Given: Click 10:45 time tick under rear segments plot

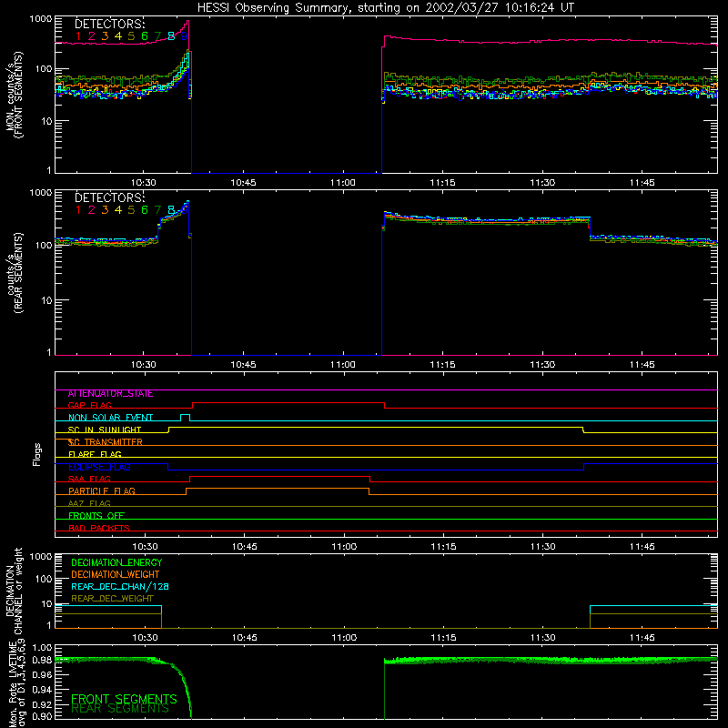Looking at the screenshot, I should (x=243, y=365).
